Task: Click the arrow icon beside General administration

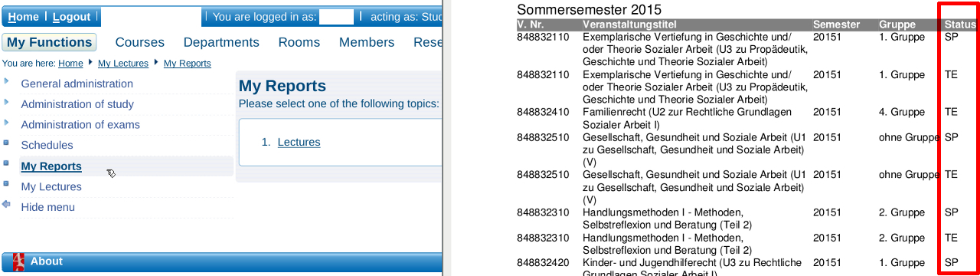Action: tap(7, 81)
